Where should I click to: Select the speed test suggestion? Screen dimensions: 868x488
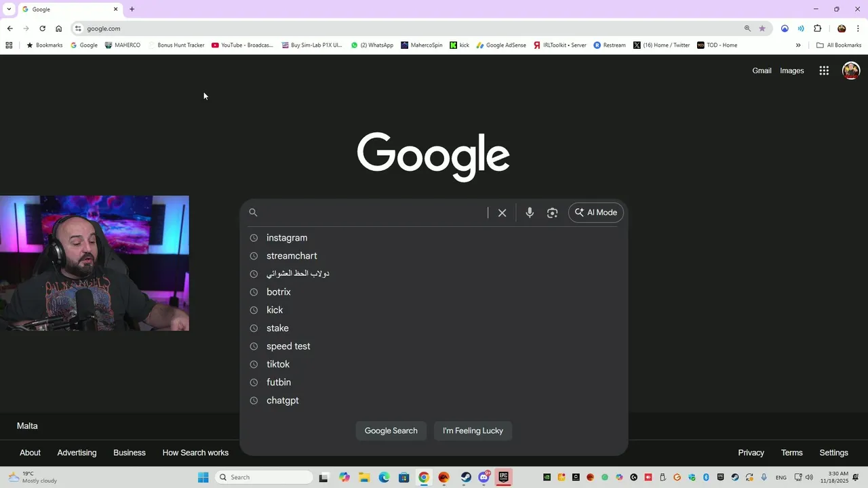tap(434, 346)
